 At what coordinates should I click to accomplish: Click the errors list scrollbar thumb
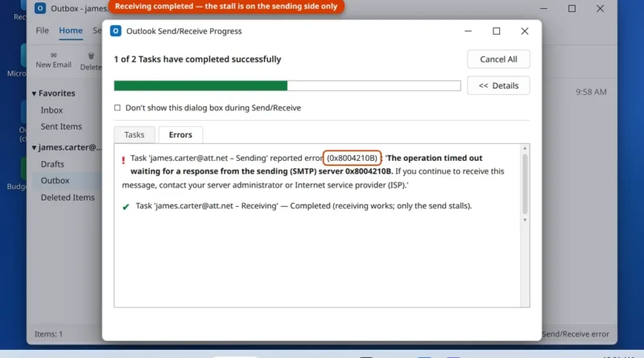coord(525,184)
